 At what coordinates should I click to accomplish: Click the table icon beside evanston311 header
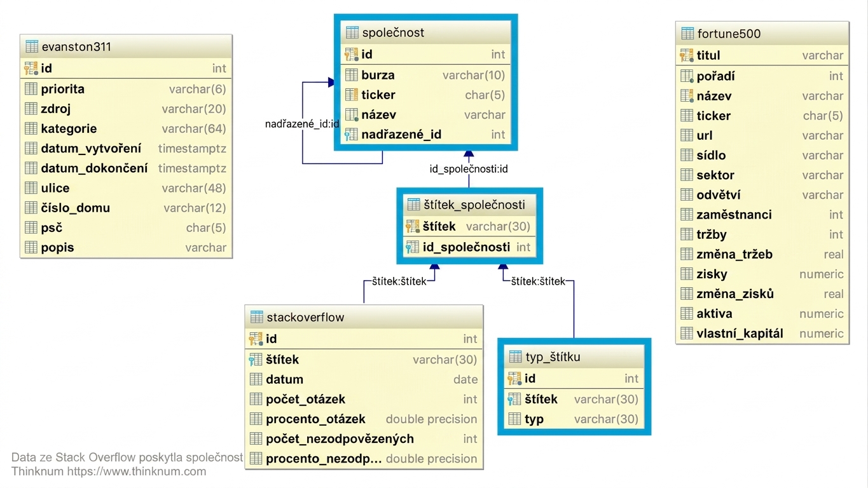[x=32, y=47]
